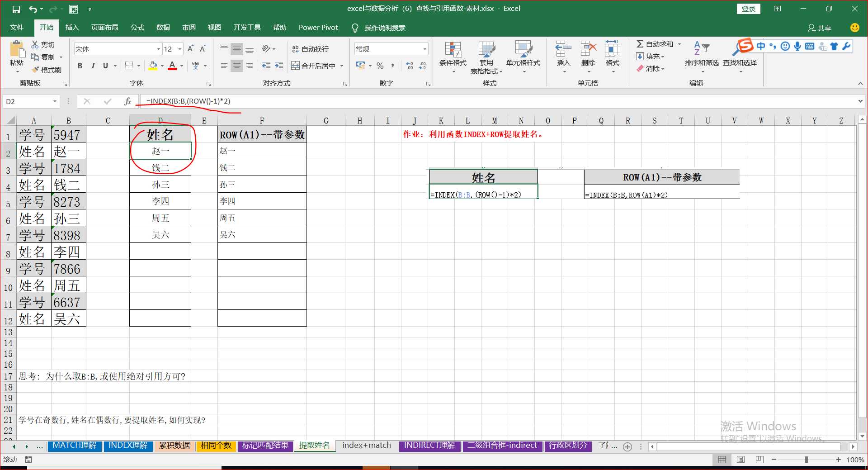Click the Percent Style icon
Viewport: 868px width, 470px height.
point(380,66)
